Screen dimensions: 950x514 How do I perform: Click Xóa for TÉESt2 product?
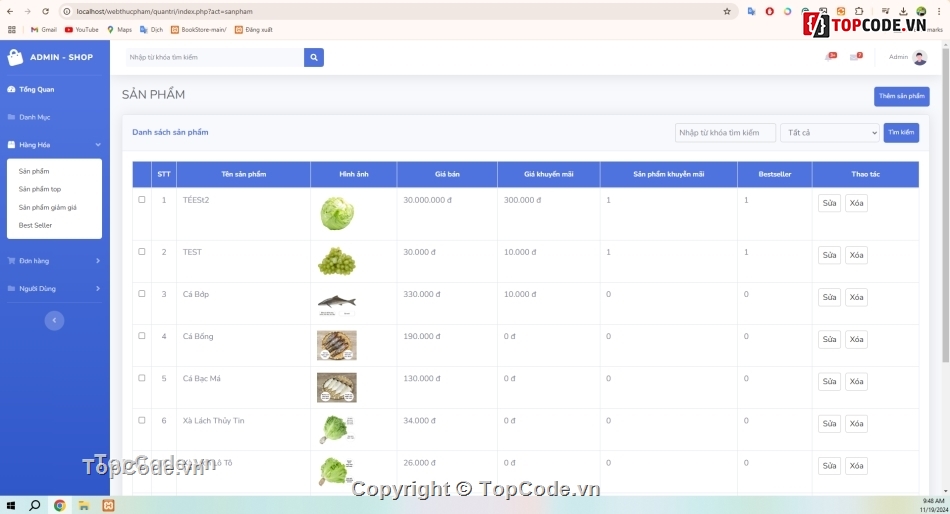[856, 203]
